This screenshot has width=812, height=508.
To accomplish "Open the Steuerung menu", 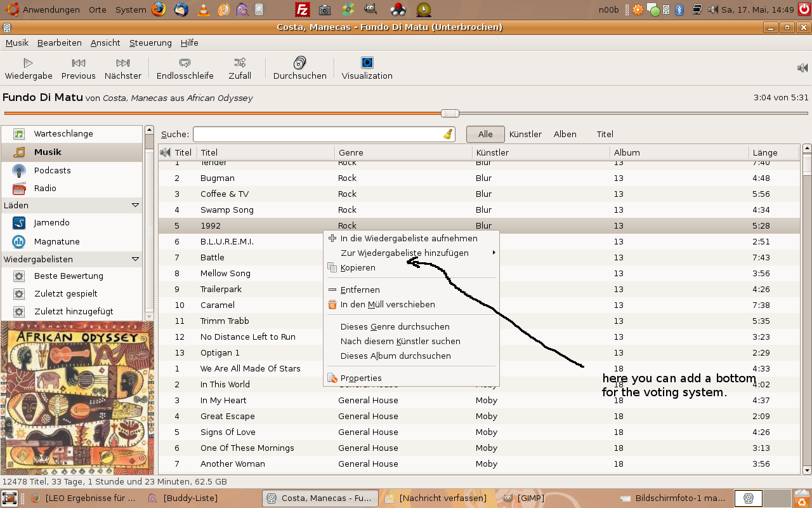I will click(150, 43).
